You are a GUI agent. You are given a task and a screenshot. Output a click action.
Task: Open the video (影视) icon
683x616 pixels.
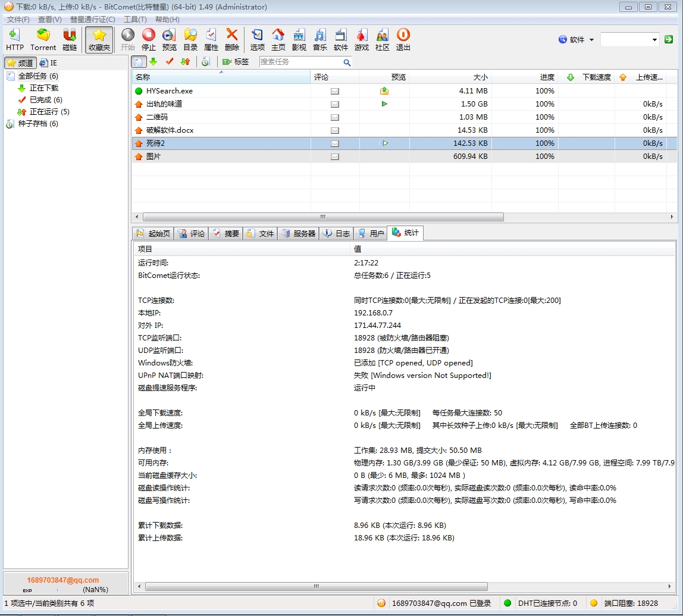point(299,40)
